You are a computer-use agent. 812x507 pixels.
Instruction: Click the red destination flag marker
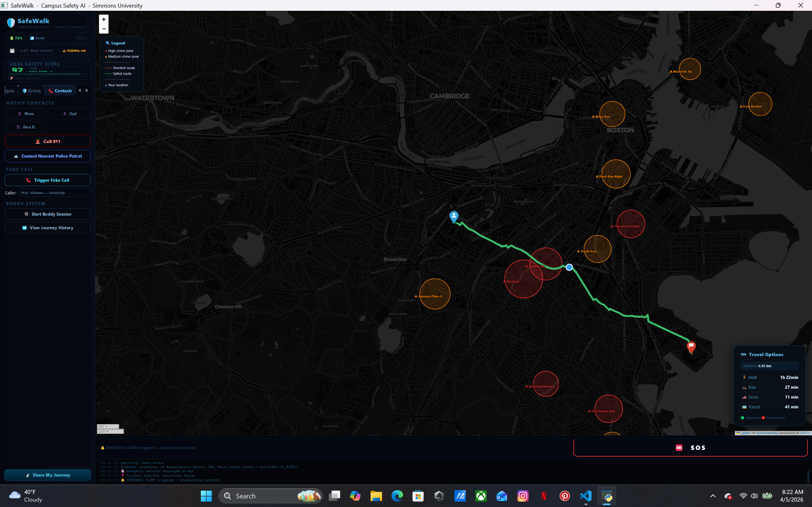691,346
